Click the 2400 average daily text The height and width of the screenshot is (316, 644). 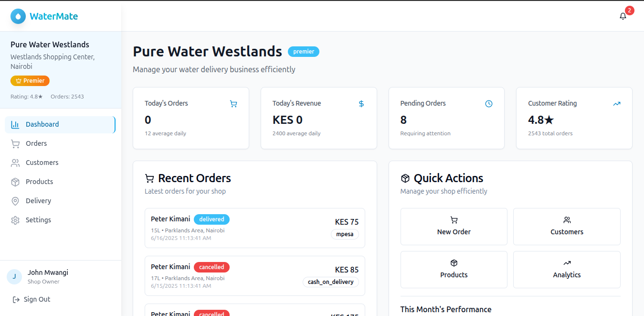pos(296,133)
